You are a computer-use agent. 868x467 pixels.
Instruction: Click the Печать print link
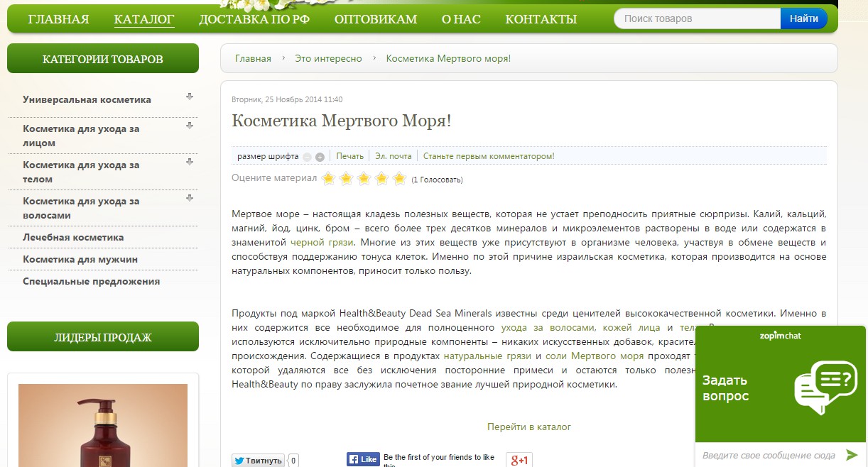pyautogui.click(x=349, y=156)
